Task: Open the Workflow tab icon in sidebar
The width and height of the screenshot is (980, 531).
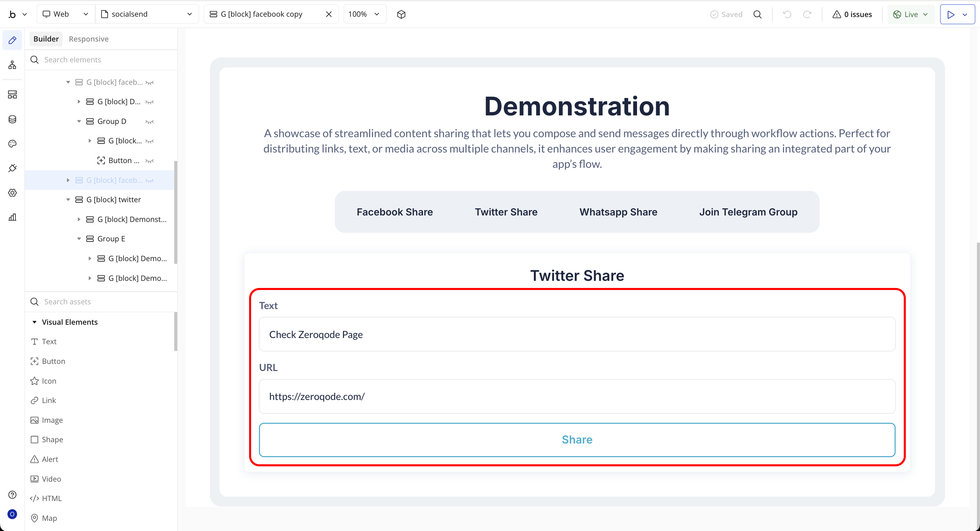Action: 12,65
